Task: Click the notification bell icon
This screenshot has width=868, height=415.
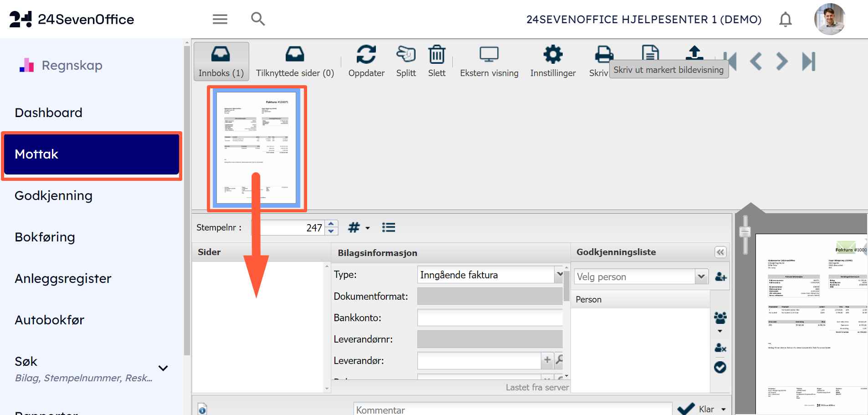Action: 785,20
